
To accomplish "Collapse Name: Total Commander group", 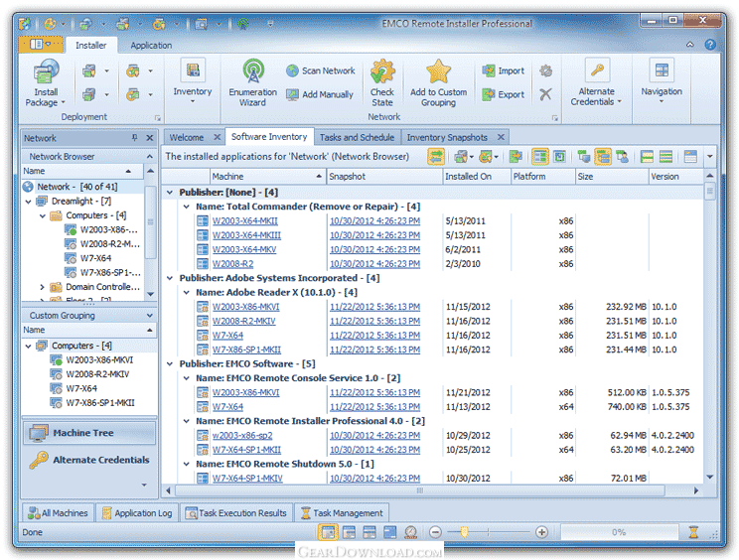I will click(187, 207).
